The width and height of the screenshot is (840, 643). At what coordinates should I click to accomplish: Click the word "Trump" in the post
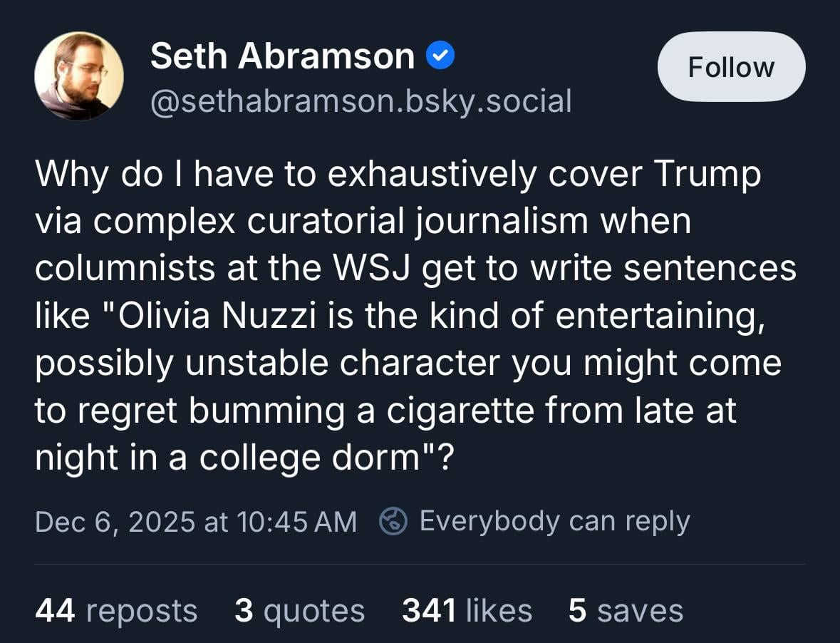tap(707, 174)
